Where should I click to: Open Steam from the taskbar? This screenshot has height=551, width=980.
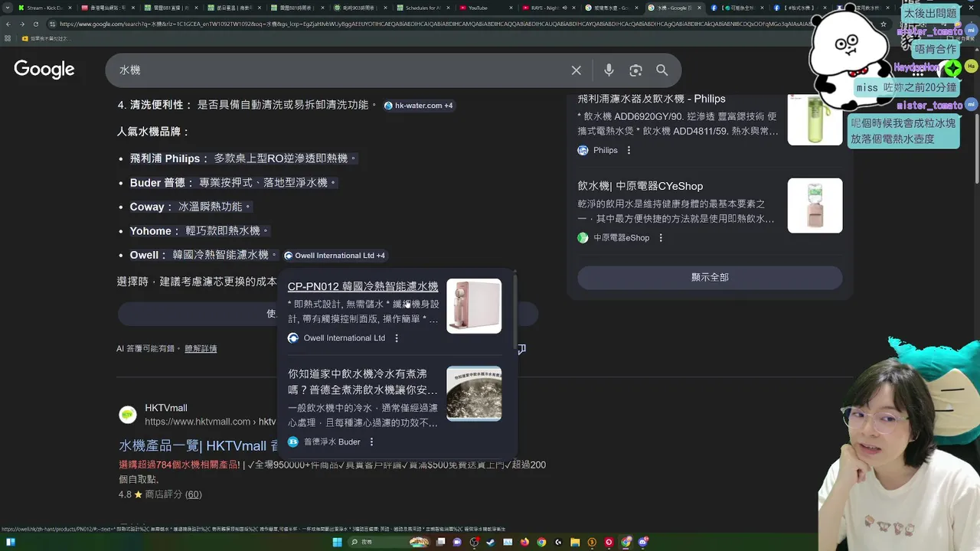coord(491,542)
